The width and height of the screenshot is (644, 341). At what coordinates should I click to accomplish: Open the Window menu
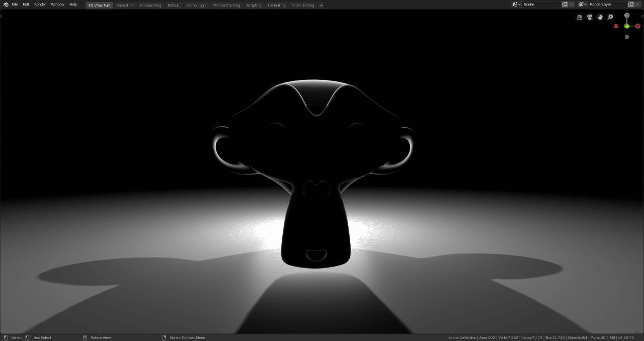[57, 4]
